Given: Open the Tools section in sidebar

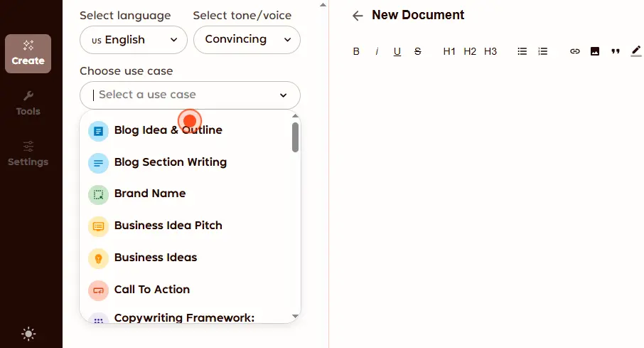Looking at the screenshot, I should click(28, 104).
